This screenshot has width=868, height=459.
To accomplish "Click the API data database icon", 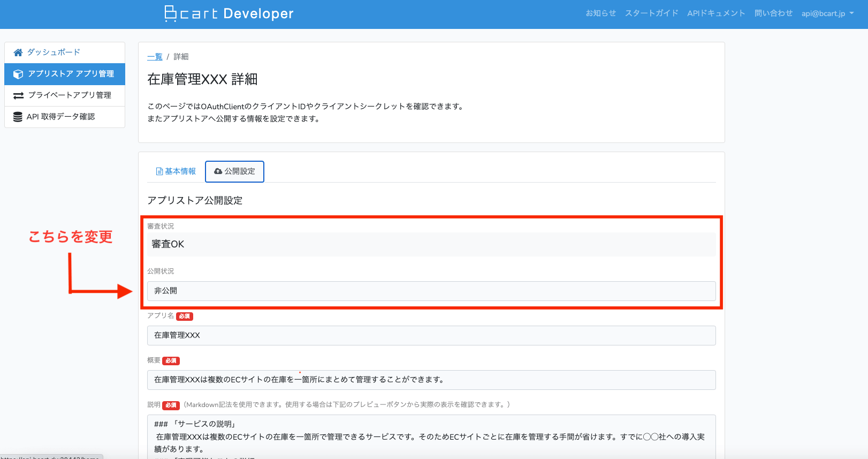I will click(x=18, y=117).
